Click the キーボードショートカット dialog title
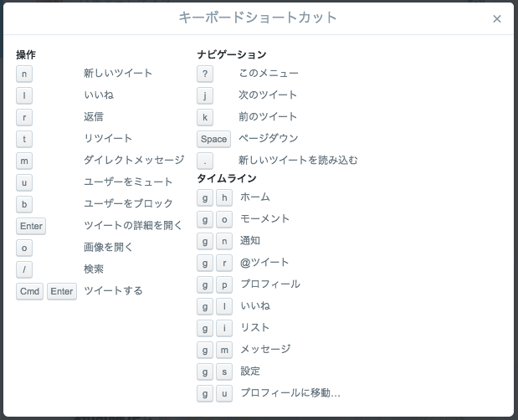Screen dimensions: 518x420 pyautogui.click(x=258, y=18)
